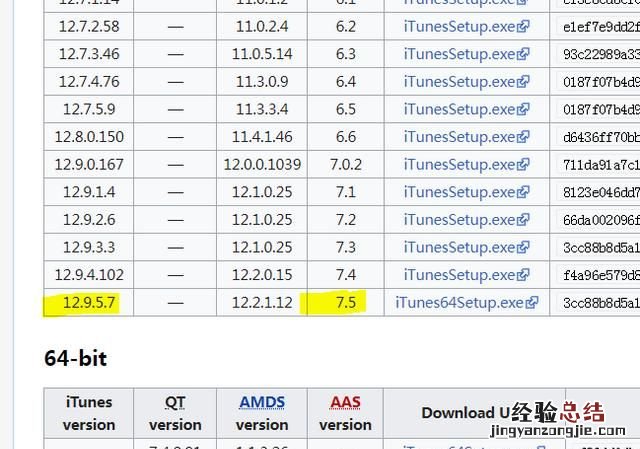Viewport: 640px width, 449px height.
Task: Select AAS version 7.2
Action: click(346, 220)
